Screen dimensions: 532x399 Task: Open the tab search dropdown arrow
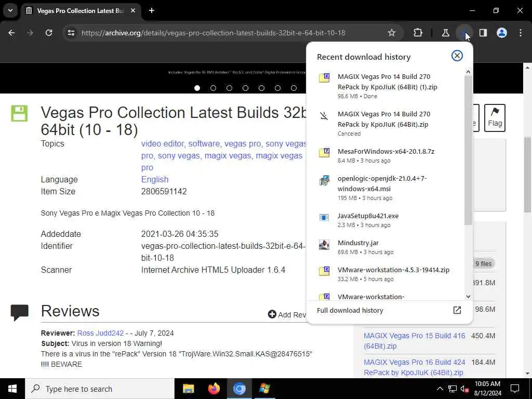(10, 10)
